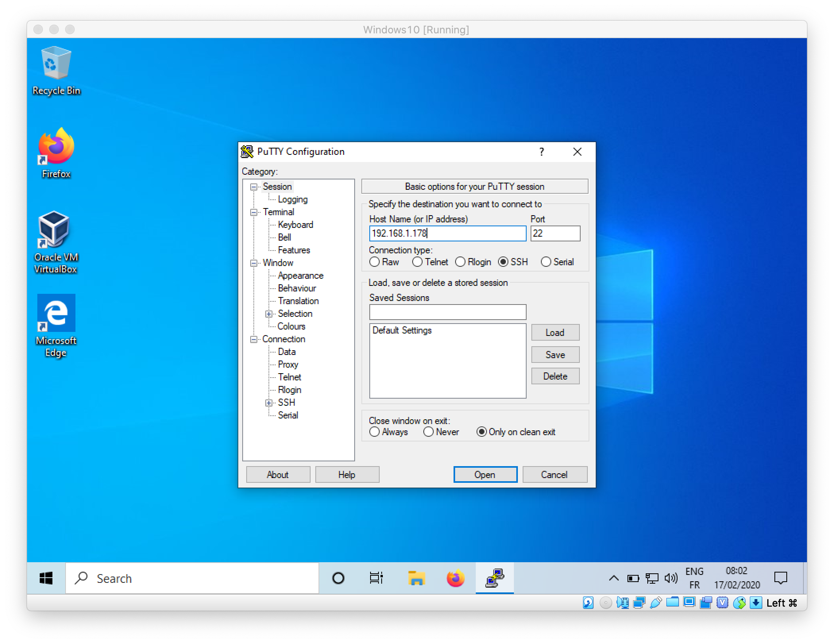The height and width of the screenshot is (644, 834).
Task: Click the VirtualBox audio microphone status icon
Action: pyautogui.click(x=622, y=603)
